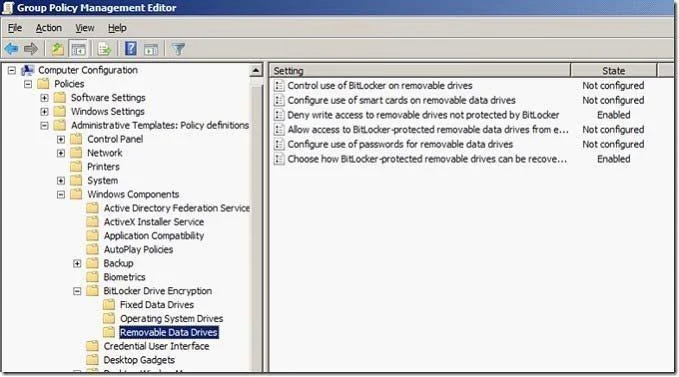Select 'Control use of BitLocker on removable drives'
This screenshot has width=679, height=377.
pyautogui.click(x=380, y=86)
